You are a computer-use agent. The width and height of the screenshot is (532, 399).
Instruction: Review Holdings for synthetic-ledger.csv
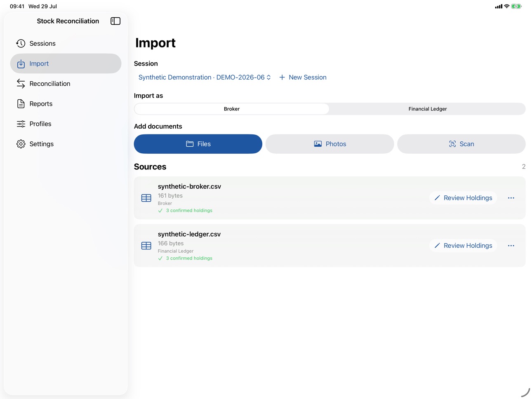pyautogui.click(x=464, y=246)
